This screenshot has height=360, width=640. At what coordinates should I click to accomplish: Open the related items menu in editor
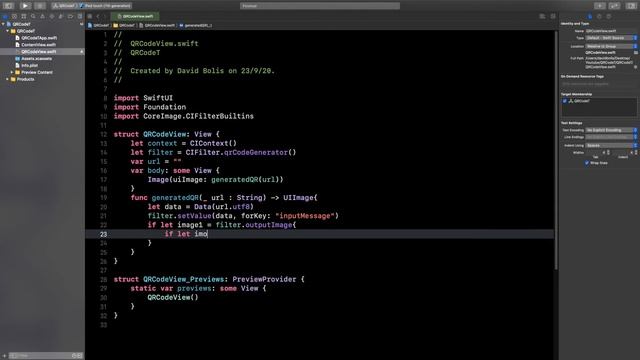point(90,16)
